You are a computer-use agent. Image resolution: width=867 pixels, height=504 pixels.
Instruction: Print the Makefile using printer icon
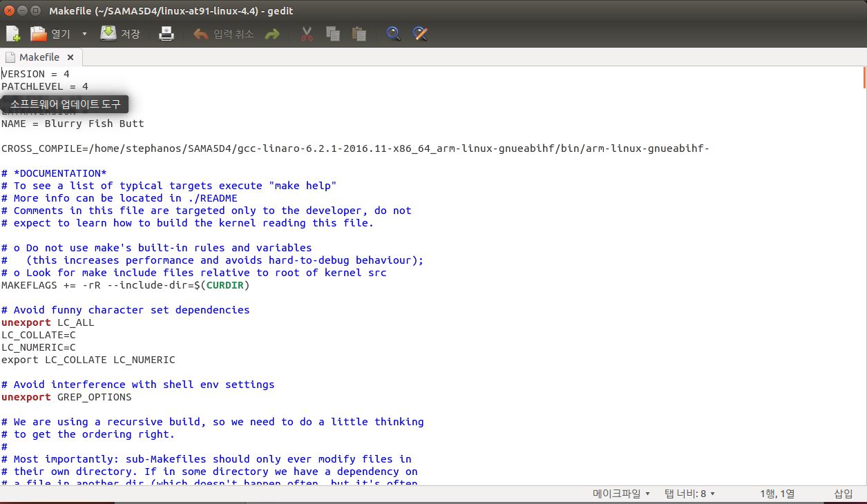pyautogui.click(x=166, y=33)
